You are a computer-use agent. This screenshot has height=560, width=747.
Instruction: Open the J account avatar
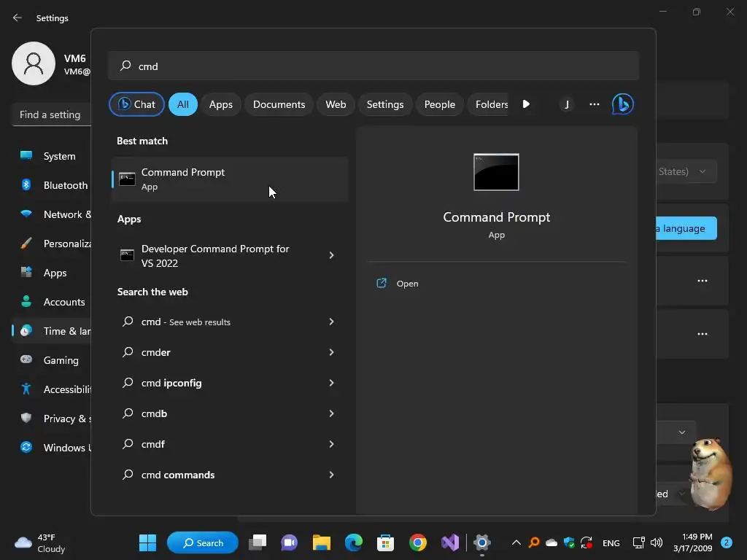pos(566,104)
